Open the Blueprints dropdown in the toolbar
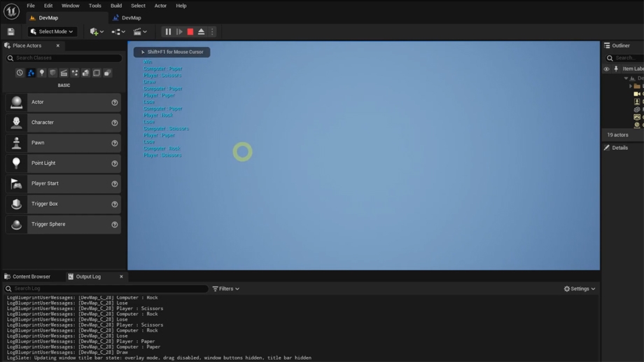Screen dimensions: 644x362 click(118, 32)
